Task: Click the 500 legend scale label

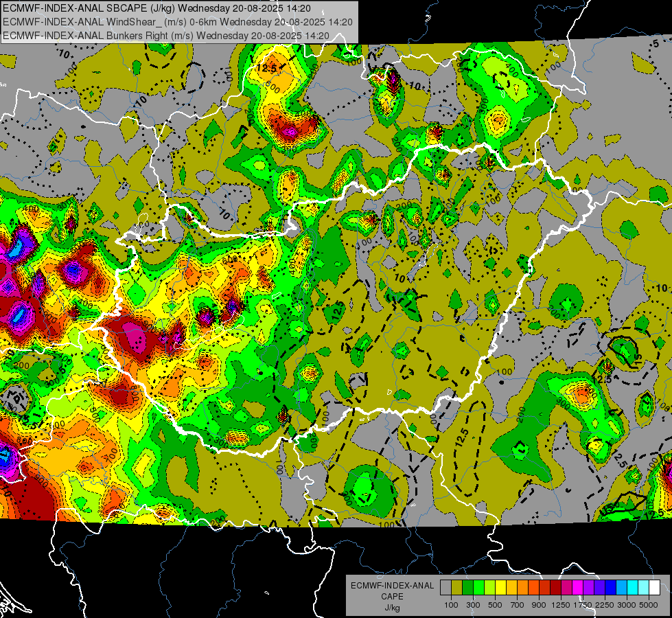Action: [495, 605]
